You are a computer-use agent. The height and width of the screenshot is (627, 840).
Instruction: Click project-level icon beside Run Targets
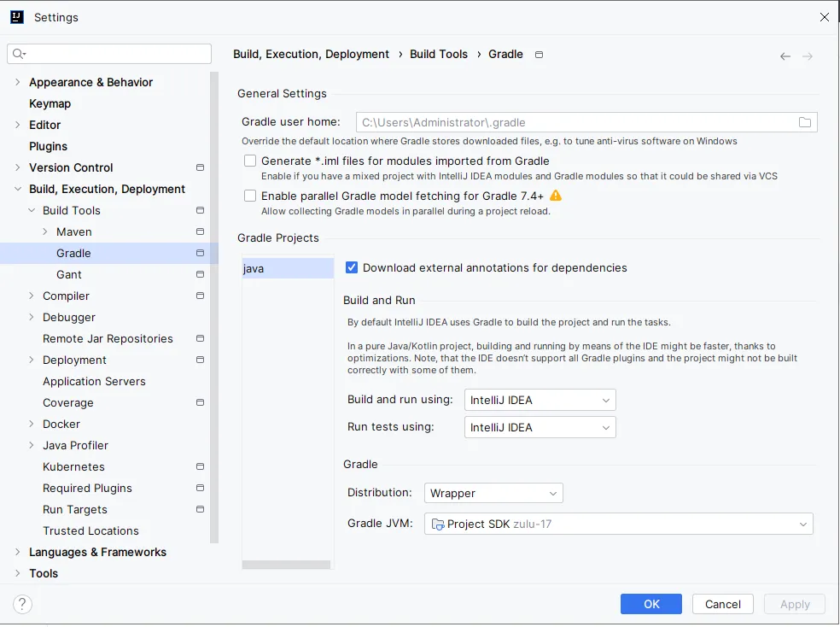201,510
